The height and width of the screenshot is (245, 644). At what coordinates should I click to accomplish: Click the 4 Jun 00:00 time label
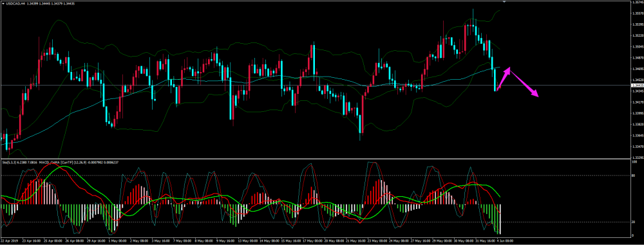point(505,241)
